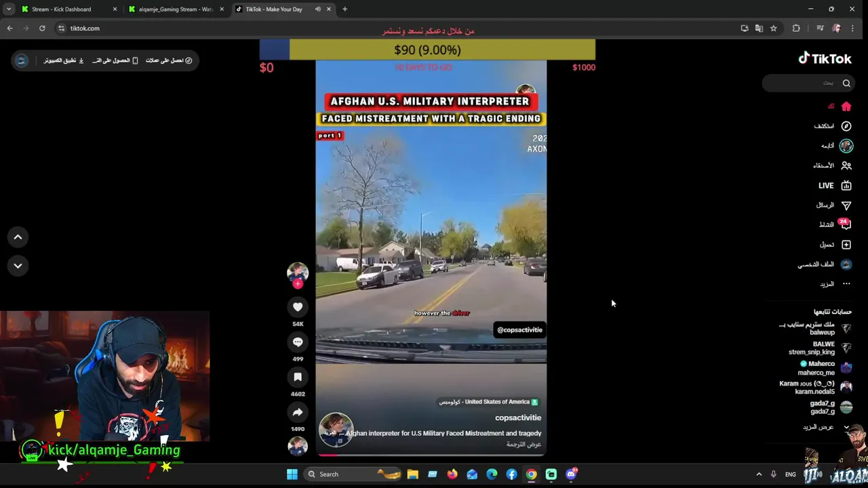Click Get Coins button in top pill
This screenshot has width=868, height=488.
[169, 60]
